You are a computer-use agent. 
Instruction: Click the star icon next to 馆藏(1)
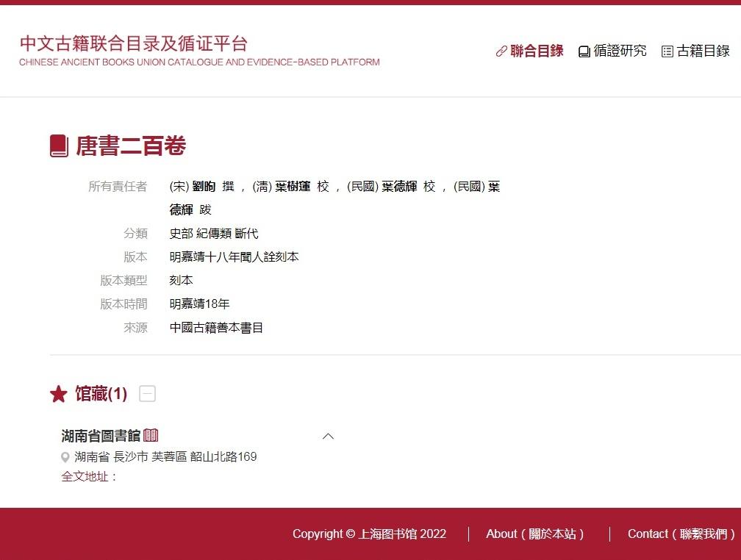59,395
